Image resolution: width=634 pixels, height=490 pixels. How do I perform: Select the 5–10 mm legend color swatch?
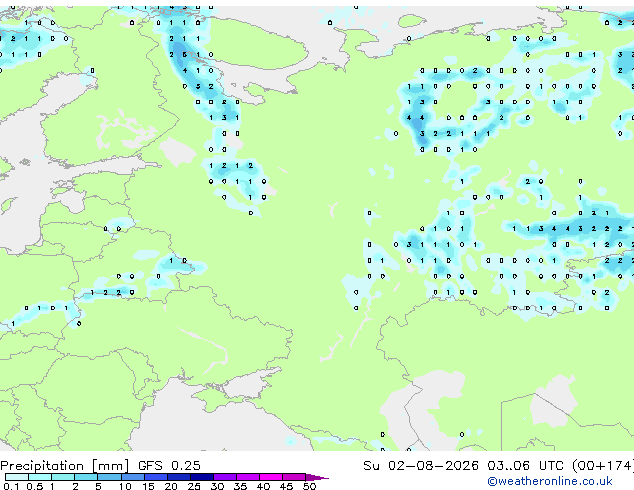click(109, 477)
